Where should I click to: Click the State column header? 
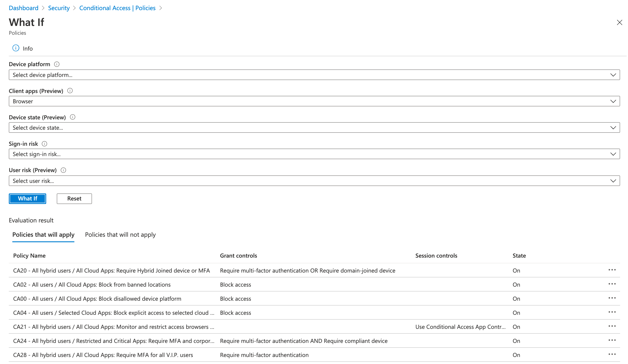click(x=519, y=255)
